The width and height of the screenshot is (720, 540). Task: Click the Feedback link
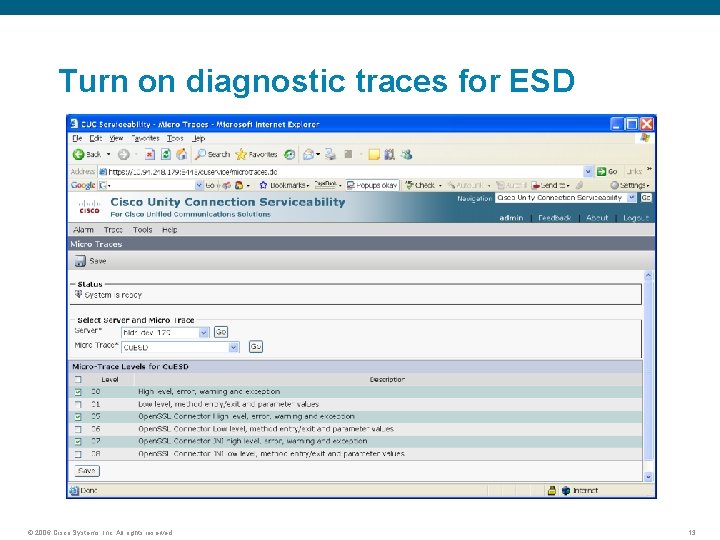point(554,218)
